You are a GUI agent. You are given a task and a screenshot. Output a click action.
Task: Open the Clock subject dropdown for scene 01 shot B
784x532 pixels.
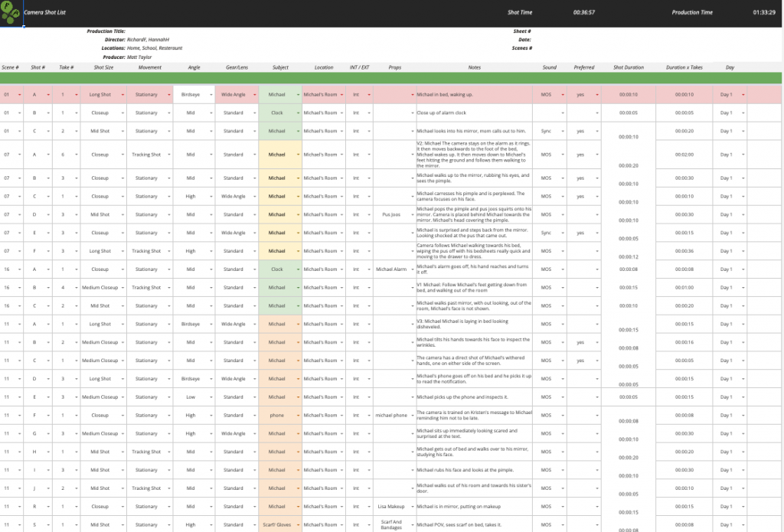(298, 113)
